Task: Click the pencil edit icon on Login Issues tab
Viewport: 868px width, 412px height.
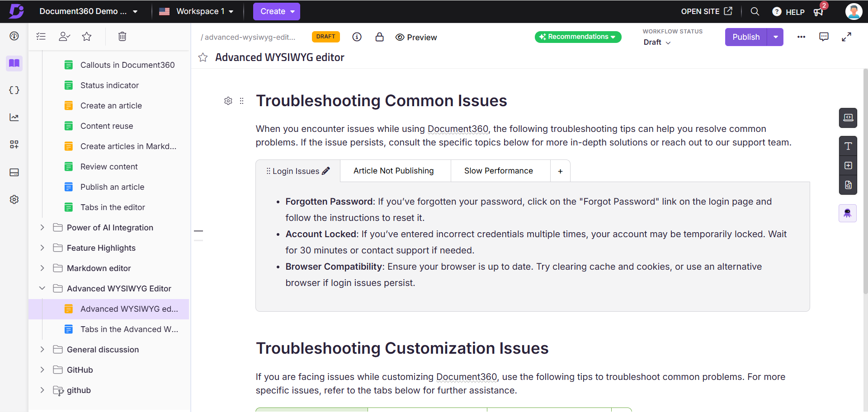Action: coord(326,171)
